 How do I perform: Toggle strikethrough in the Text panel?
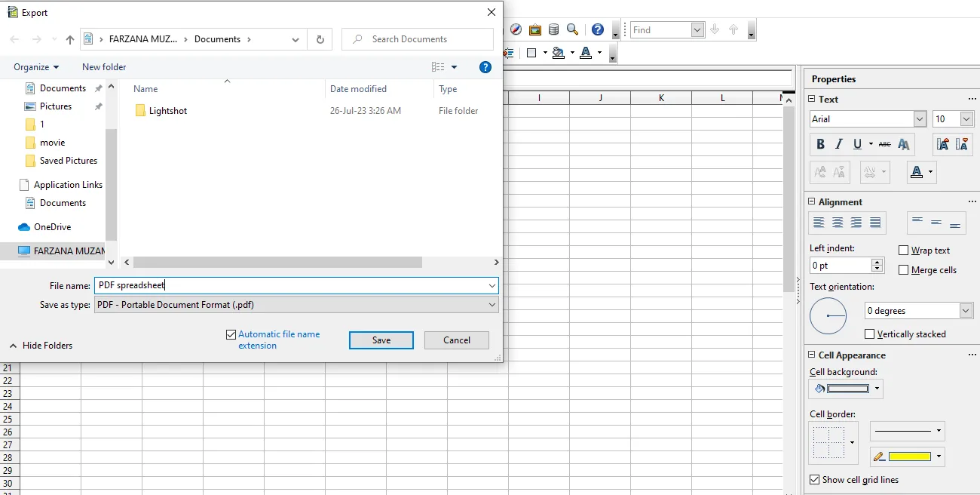tap(884, 143)
